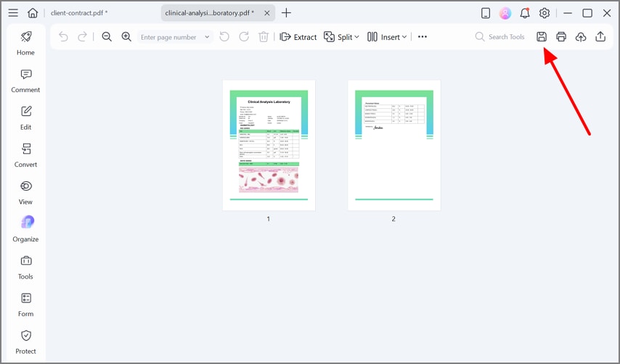Open the View section
Viewport: 620px width, 364px height.
pos(25,193)
